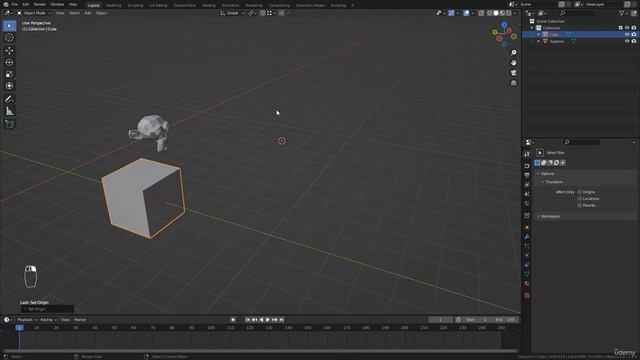Hide Cube in viewport via eye icon
The width and height of the screenshot is (640, 360).
tap(627, 35)
